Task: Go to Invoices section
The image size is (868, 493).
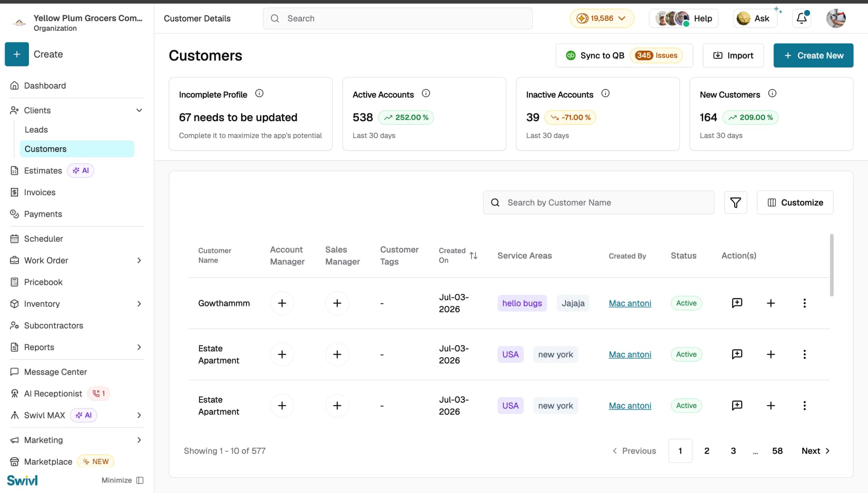Action: [40, 193]
